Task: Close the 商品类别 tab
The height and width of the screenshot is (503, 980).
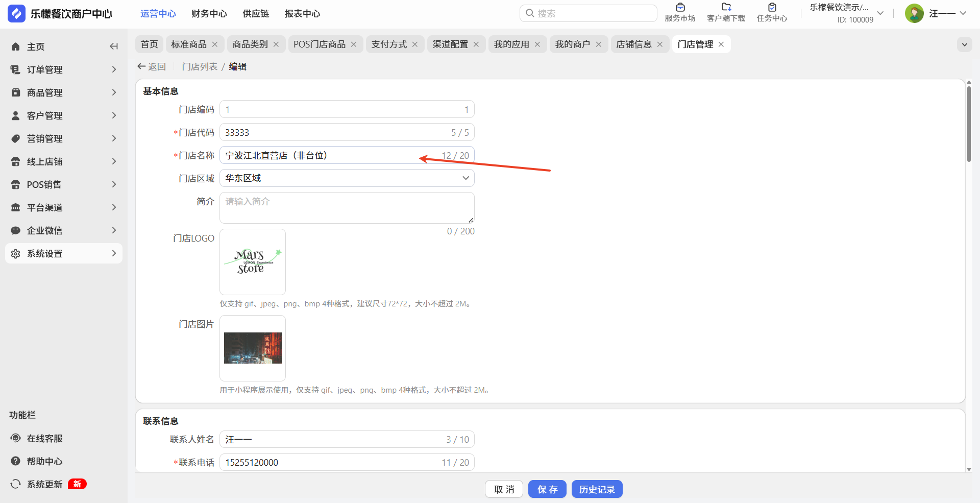Action: (276, 44)
